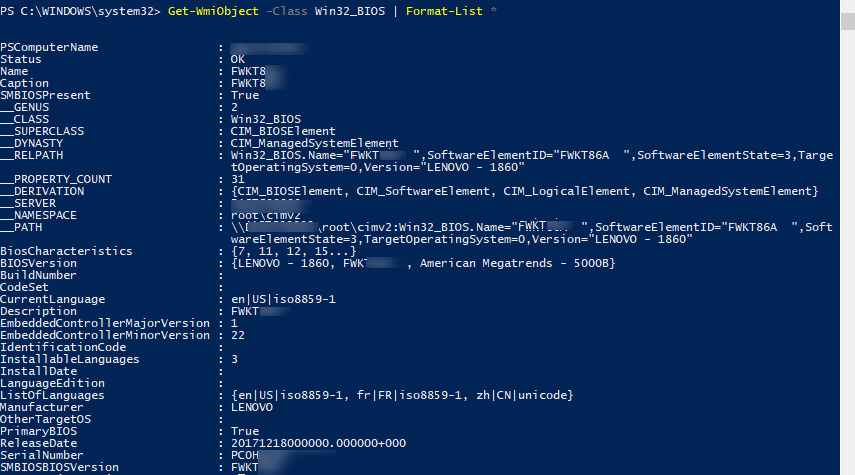Click the Manufacturer value LENOVO
Image resolution: width=855 pixels, height=475 pixels.
(x=252, y=407)
